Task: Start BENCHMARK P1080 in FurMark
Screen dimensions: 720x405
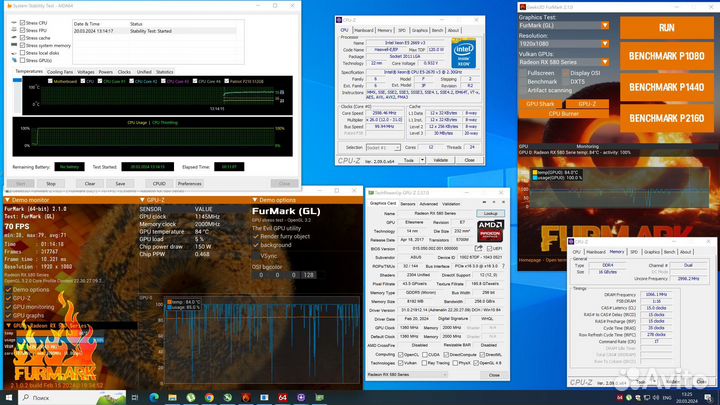Action: click(667, 56)
